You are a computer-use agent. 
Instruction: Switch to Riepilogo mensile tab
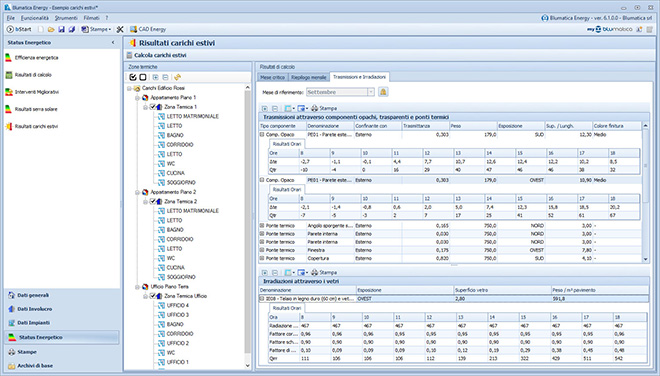pos(309,77)
